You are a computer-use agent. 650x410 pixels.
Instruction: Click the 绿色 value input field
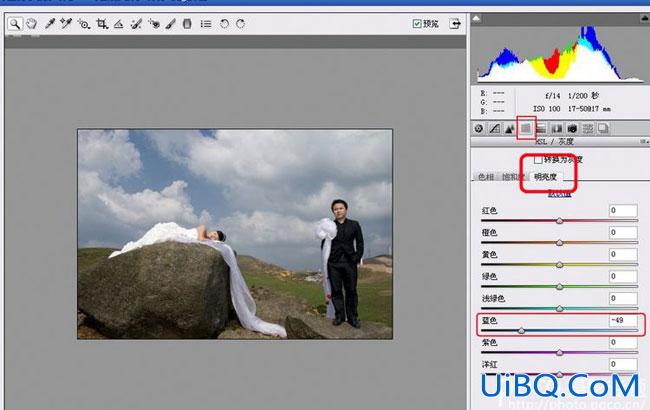click(623, 276)
